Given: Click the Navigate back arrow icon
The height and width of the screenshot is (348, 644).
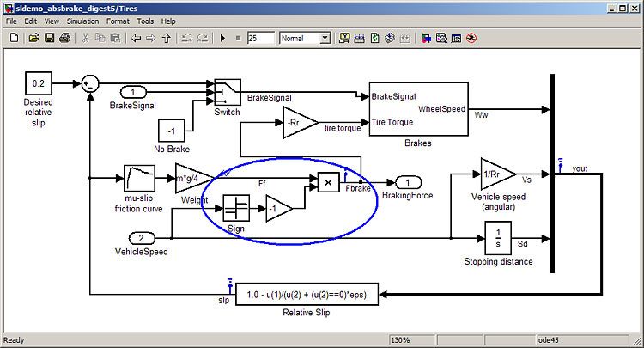Looking at the screenshot, I should [135, 39].
